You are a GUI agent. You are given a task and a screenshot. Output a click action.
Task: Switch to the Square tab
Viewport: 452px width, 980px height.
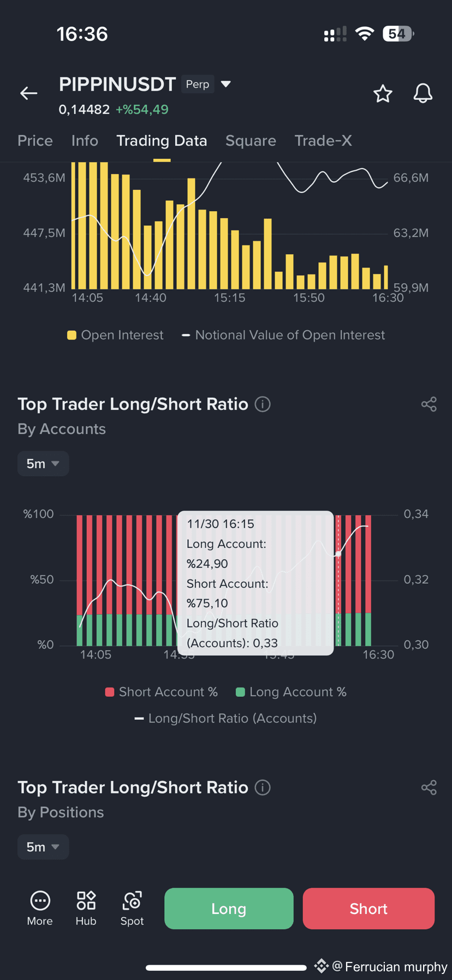(x=251, y=141)
